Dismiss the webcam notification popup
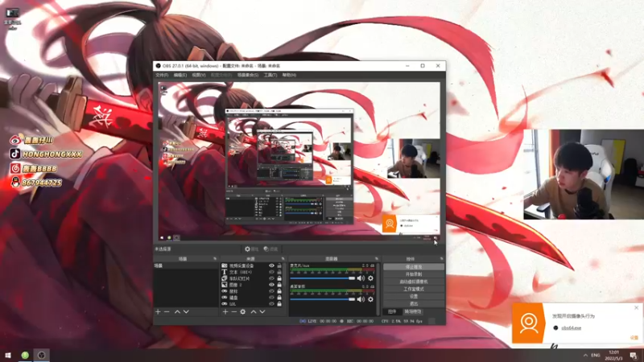 coord(636,307)
